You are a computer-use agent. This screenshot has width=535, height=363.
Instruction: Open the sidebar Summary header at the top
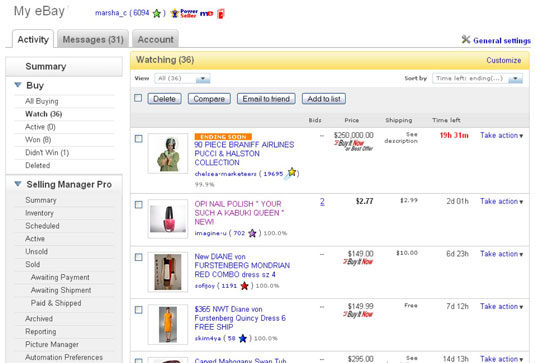[x=64, y=66]
